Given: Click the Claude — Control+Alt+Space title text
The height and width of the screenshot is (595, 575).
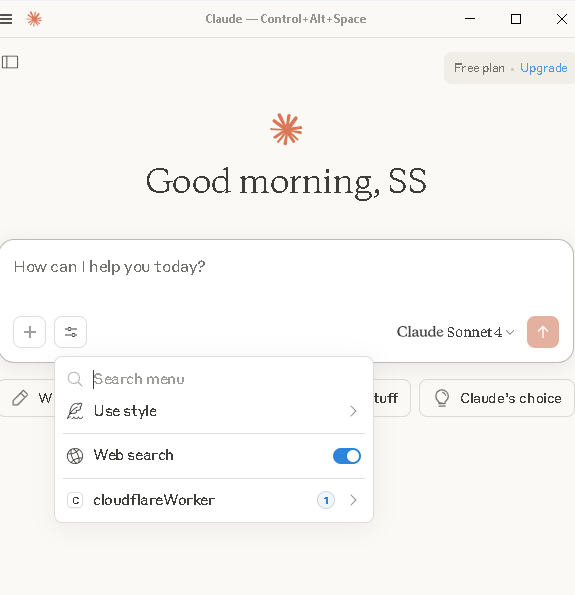Looking at the screenshot, I should click(x=286, y=19).
